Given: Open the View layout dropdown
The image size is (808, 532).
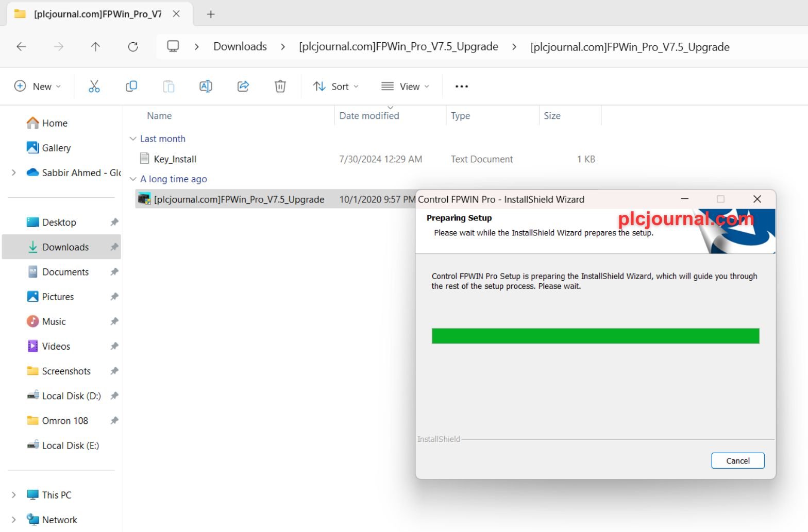Looking at the screenshot, I should (405, 87).
